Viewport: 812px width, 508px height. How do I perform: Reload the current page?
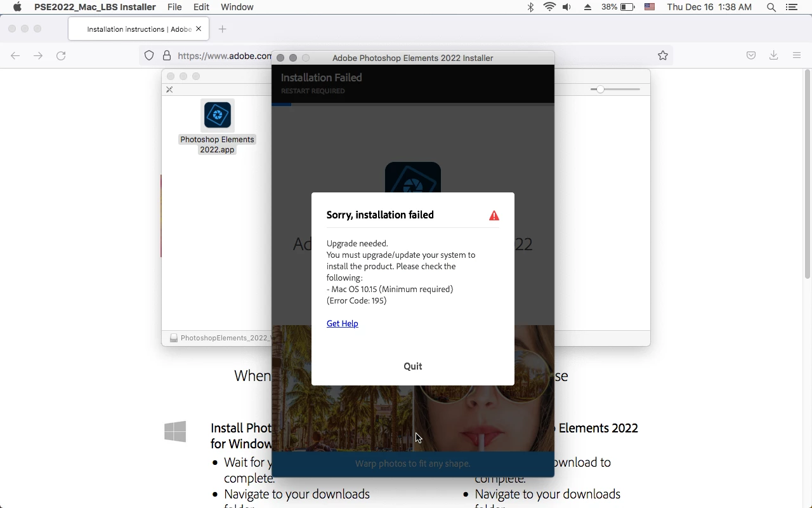point(61,56)
